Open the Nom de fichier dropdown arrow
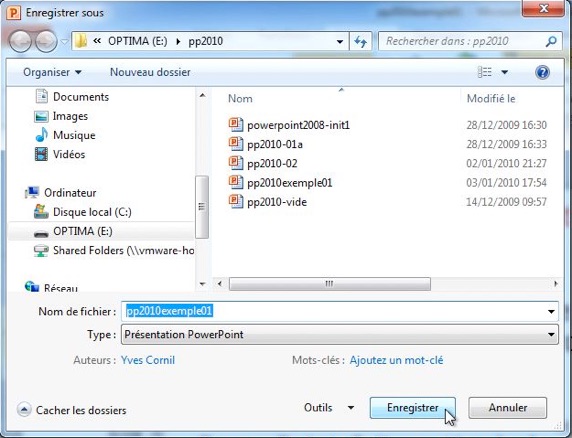Screen dimensions: 572x438 551,311
